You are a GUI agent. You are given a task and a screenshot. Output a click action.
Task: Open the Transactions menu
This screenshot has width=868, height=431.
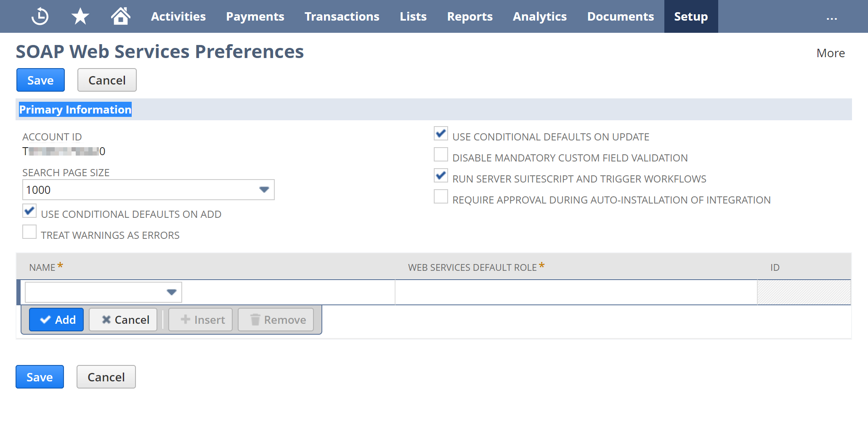click(342, 16)
